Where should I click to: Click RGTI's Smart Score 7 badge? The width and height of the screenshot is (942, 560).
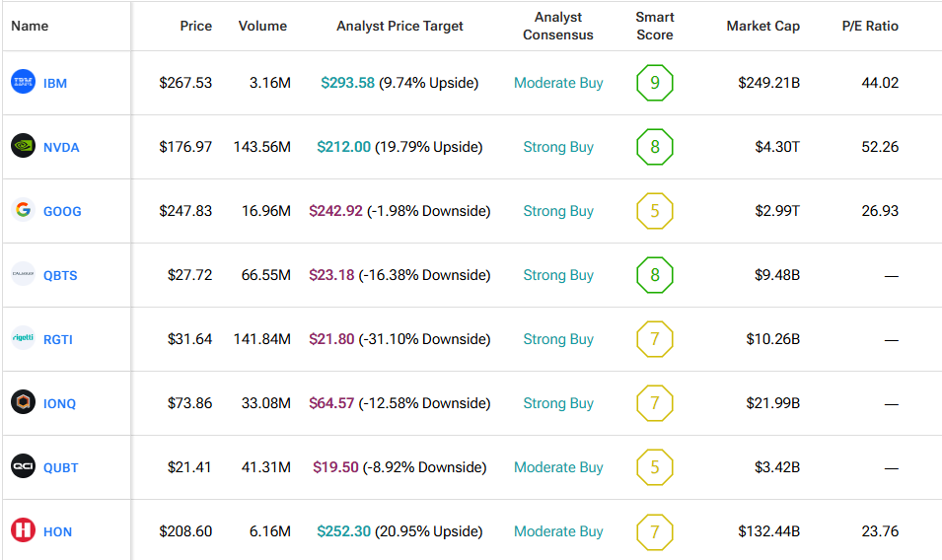[655, 339]
